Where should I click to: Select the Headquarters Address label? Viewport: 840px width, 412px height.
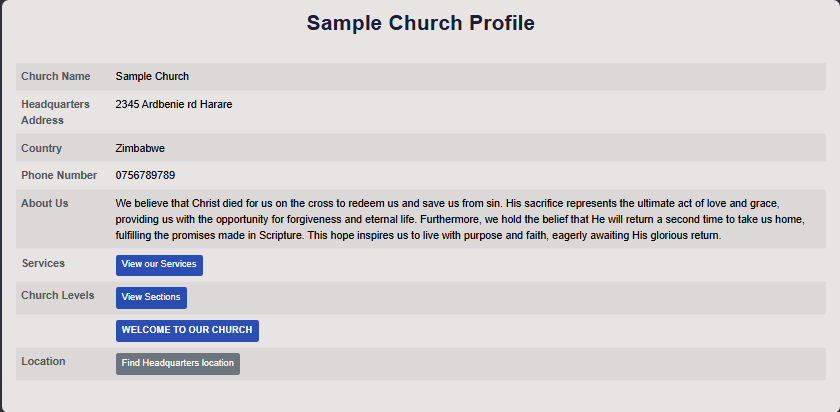[55, 112]
